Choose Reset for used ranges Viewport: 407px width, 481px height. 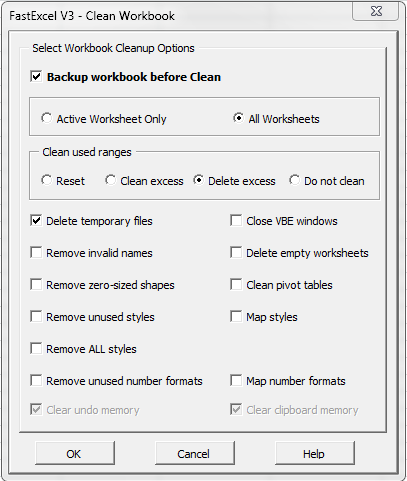click(47, 180)
